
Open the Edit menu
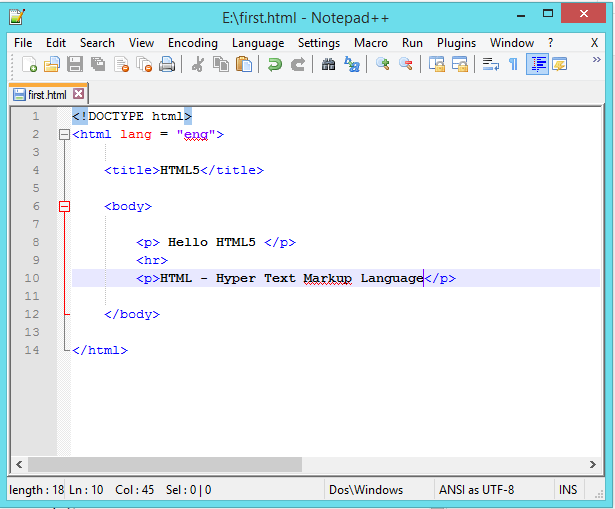[x=56, y=43]
